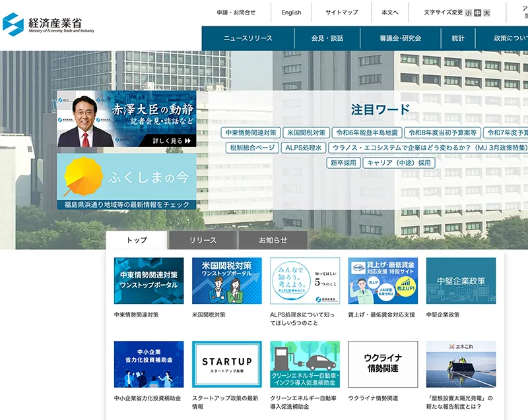Open the ふくしまの今 banner
The image size is (528, 420).
127,181
